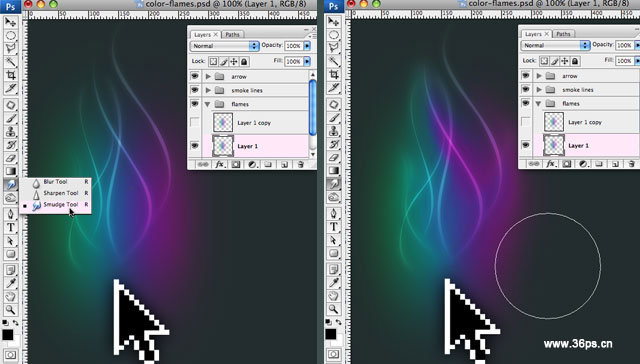This screenshot has width=640, height=364.
Task: Select Elliptical Marquee tool in left window
Action: 11,36
